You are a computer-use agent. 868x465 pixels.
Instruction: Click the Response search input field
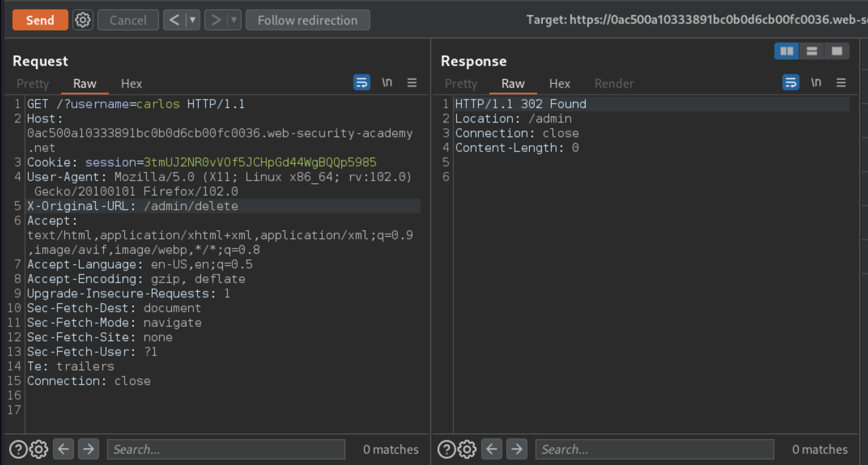point(655,449)
